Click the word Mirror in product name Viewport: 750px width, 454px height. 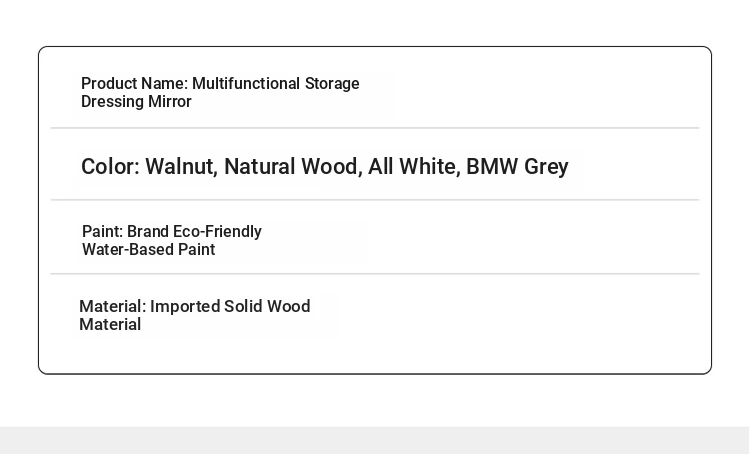170,102
